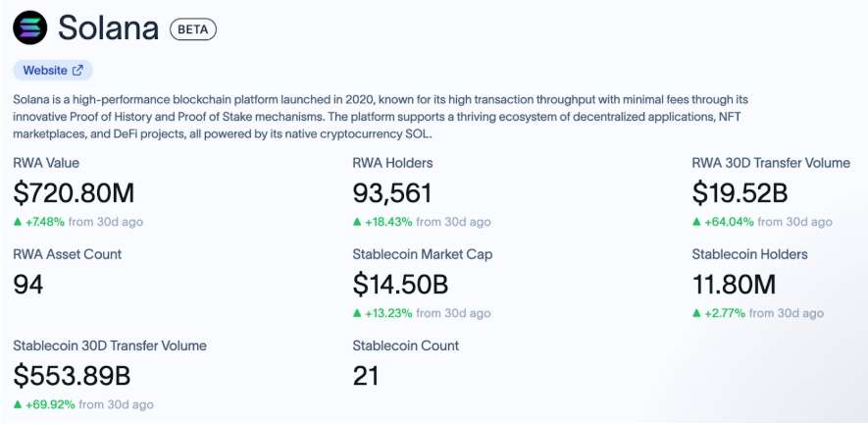Click the Solana page title

108,28
